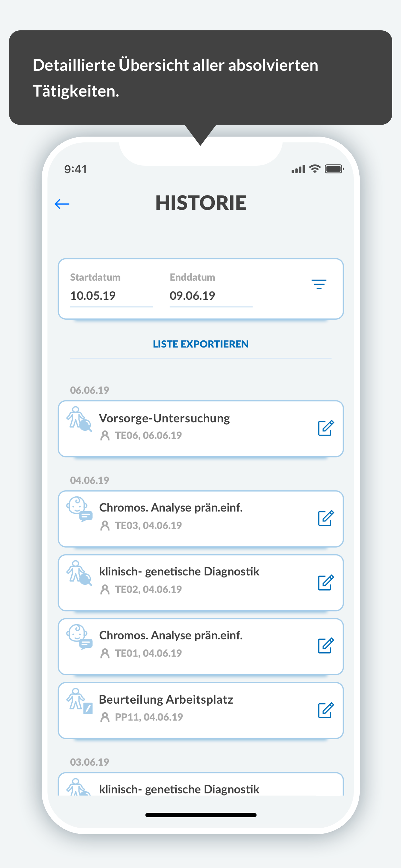The height and width of the screenshot is (868, 401).
Task: Tap LISTE EXPORTIEREN
Action: pos(200,344)
